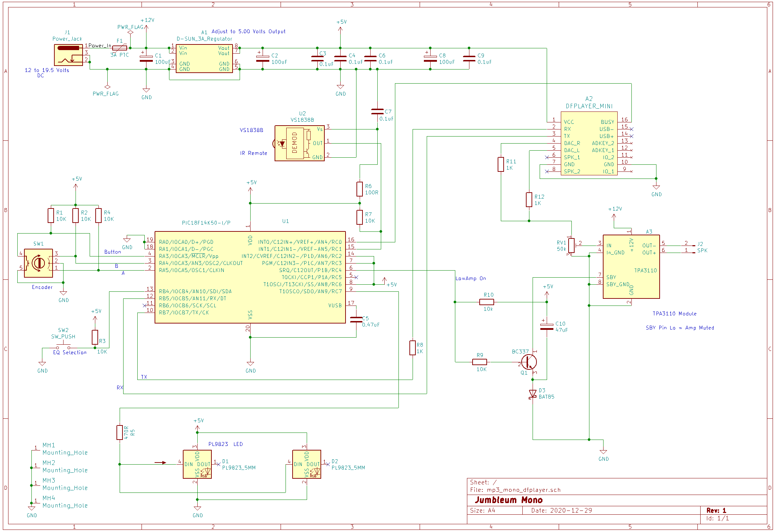Screen dimensions: 774x532
Task: Select capacitor C5 0.47uF symbol
Action: coord(356,320)
